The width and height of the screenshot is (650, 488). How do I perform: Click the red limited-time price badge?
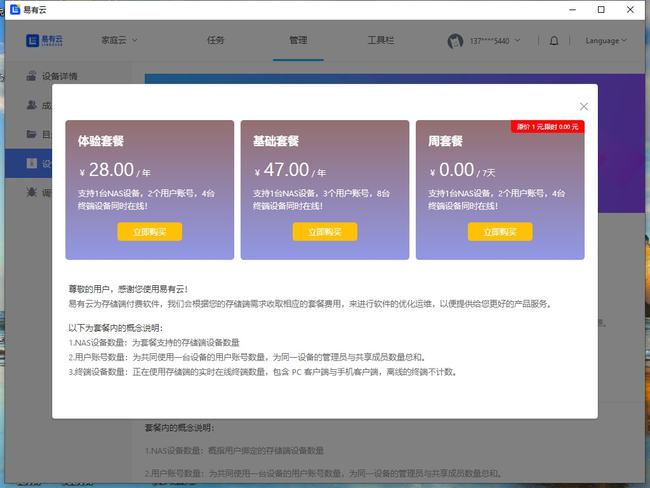point(547,127)
